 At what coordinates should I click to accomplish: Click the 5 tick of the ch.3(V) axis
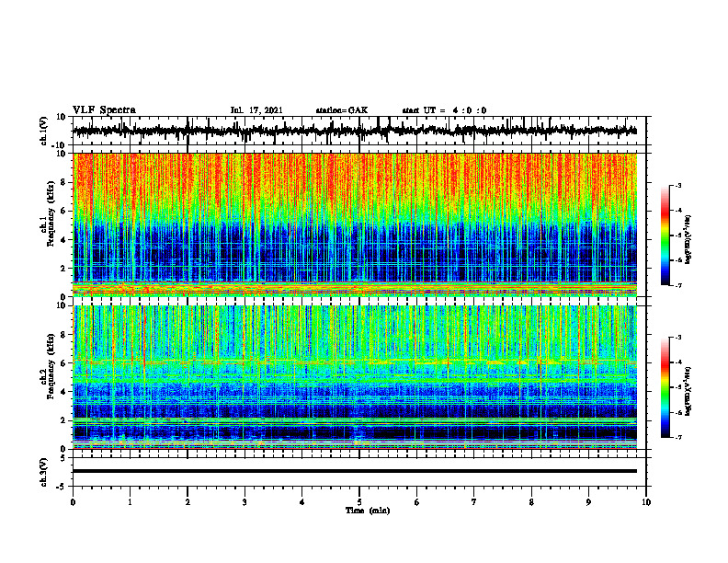coord(63,458)
